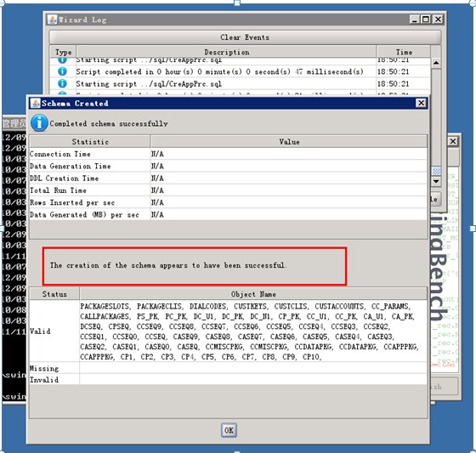Select the DDL Creation Time row
The height and width of the screenshot is (453, 476).
click(229, 178)
